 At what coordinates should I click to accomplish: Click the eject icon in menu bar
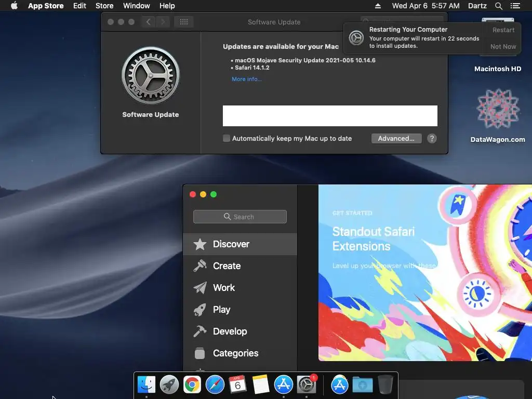coord(378,6)
